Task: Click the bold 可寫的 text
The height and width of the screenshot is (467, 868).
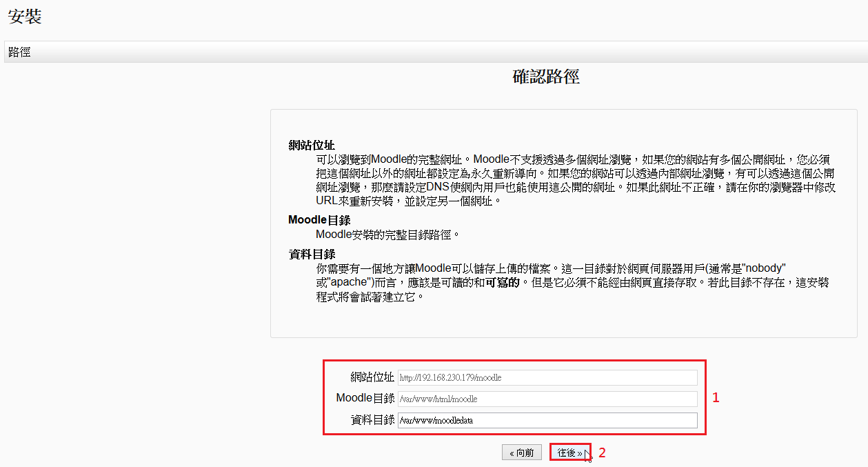Action: [x=503, y=283]
